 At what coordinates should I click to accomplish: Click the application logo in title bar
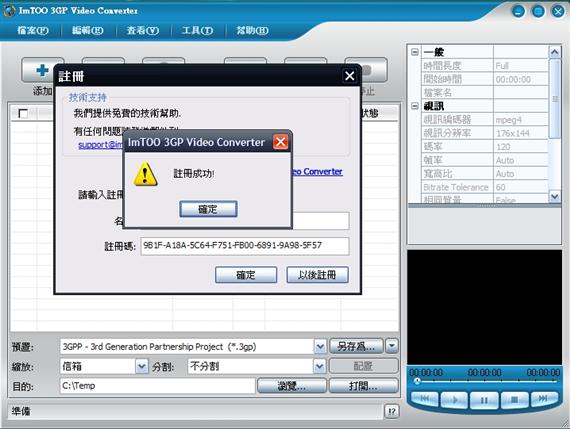[9, 11]
